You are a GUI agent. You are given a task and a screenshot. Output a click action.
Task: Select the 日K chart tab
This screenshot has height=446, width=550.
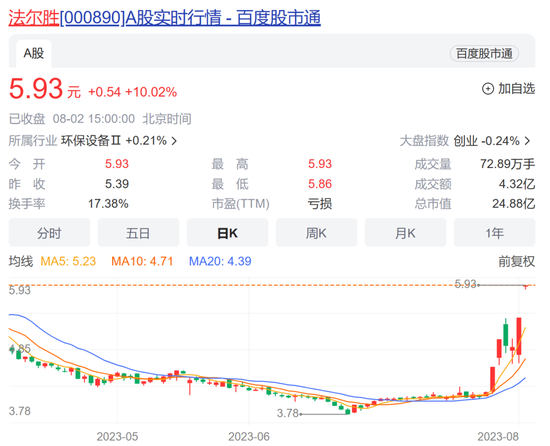coord(227,233)
